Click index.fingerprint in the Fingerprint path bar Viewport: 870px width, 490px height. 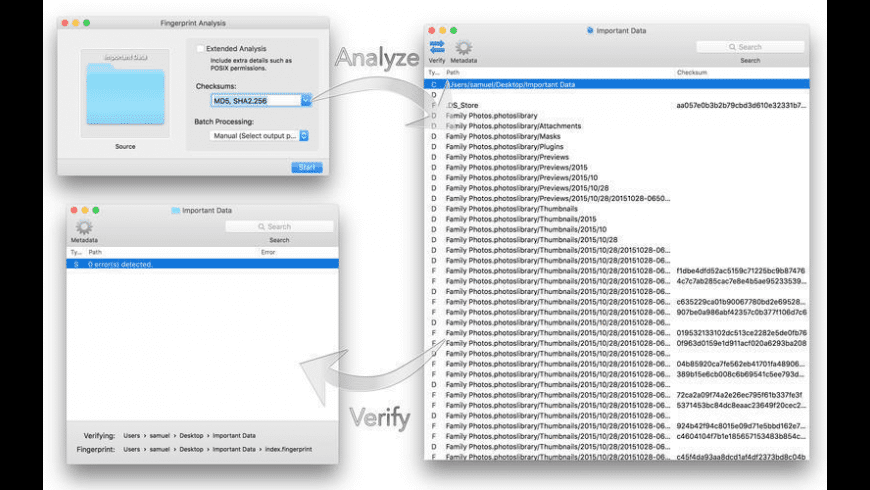(x=289, y=449)
